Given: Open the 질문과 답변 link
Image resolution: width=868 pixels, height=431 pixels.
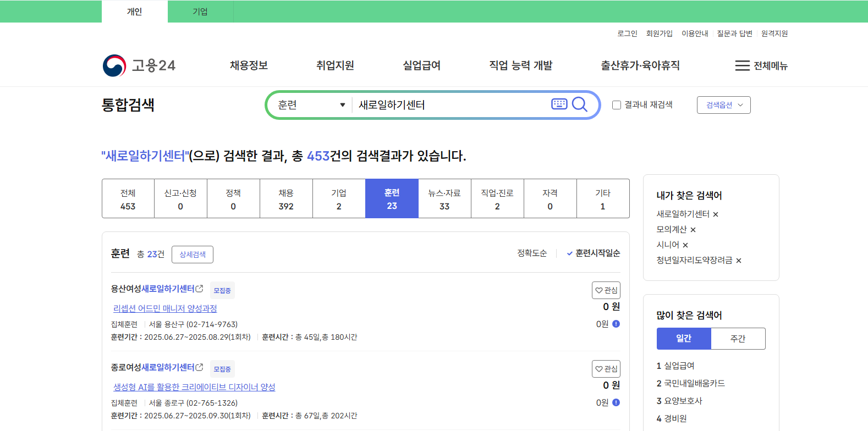Looking at the screenshot, I should coord(734,34).
